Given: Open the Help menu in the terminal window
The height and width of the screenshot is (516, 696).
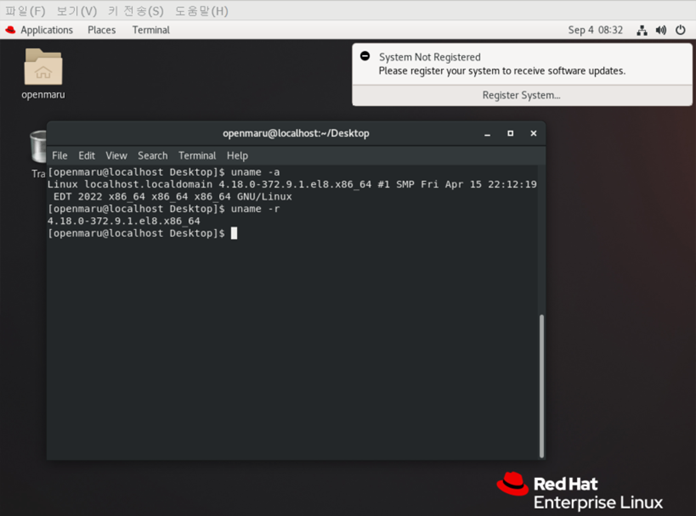Looking at the screenshot, I should click(x=237, y=156).
